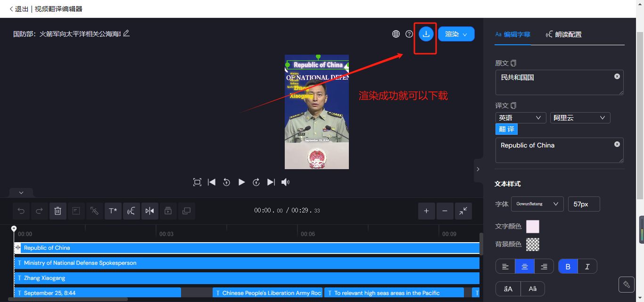The height and width of the screenshot is (302, 644).
Task: Click the undo icon in timeline toolbar
Action: coord(21,211)
